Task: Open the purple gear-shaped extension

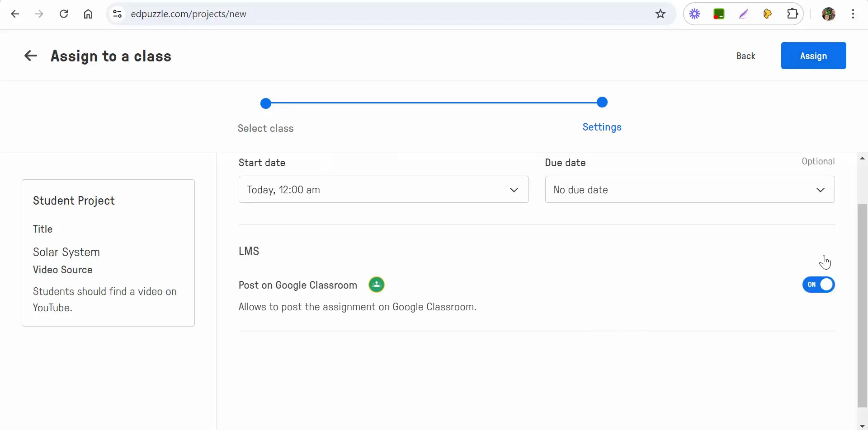Action: 695,14
